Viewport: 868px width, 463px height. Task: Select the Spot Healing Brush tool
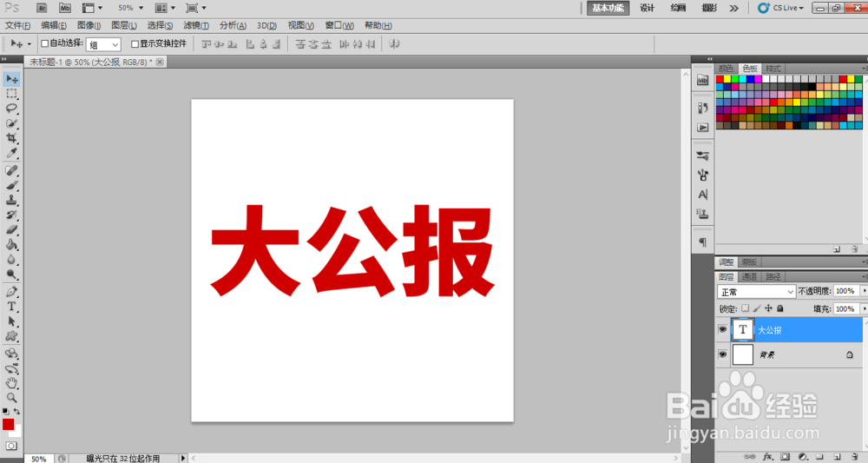coord(11,170)
